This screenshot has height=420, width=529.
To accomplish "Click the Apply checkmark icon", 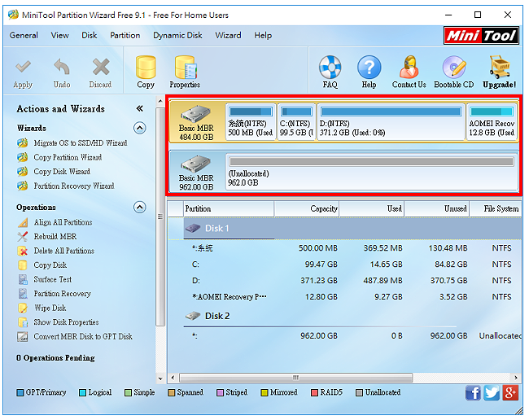I will [x=23, y=68].
